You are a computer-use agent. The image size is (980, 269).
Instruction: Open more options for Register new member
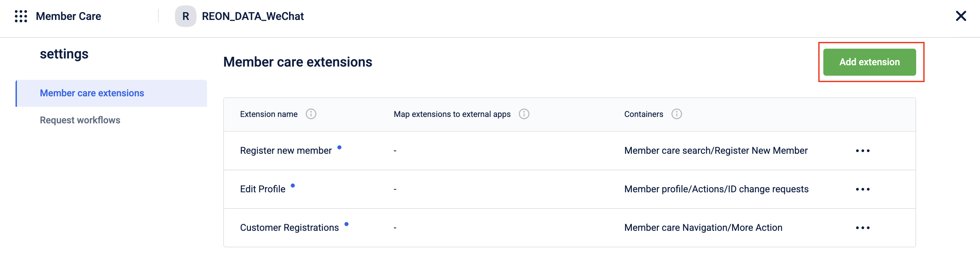pyautogui.click(x=862, y=151)
